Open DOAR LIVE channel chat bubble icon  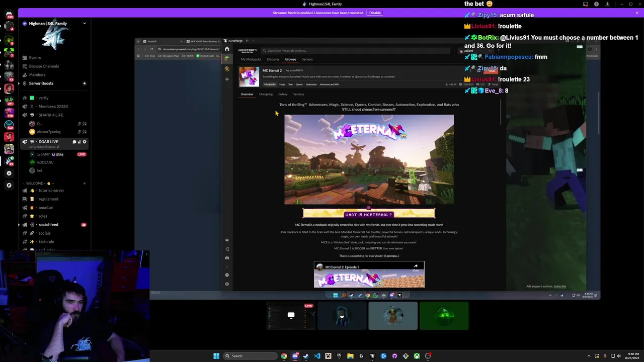click(74, 142)
